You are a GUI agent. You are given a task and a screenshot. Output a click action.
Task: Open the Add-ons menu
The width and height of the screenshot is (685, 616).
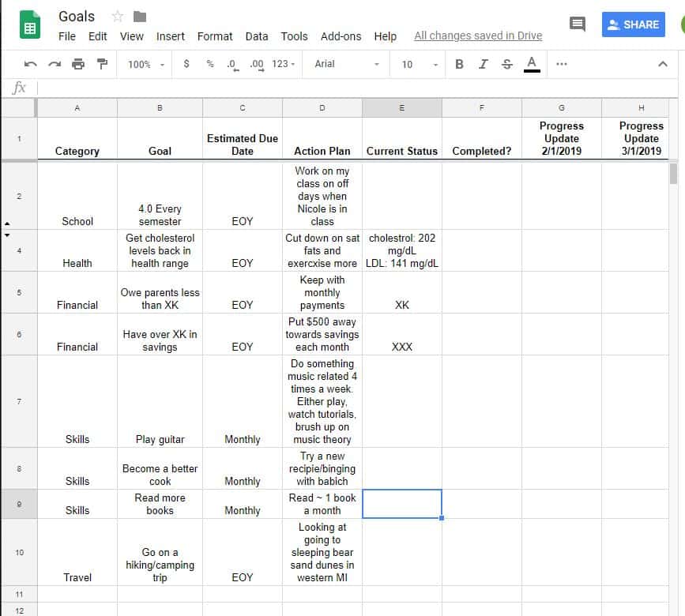[341, 36]
